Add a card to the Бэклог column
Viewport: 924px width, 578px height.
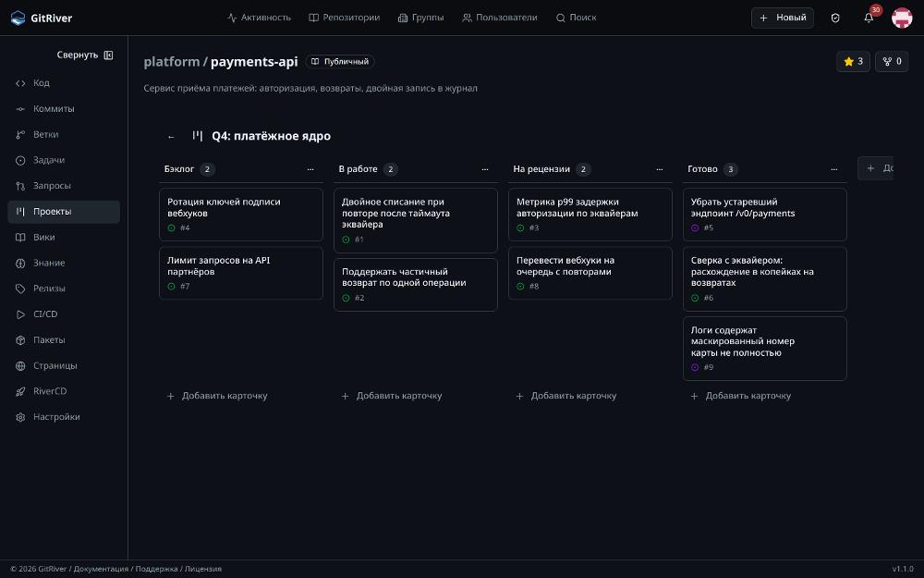pos(217,396)
